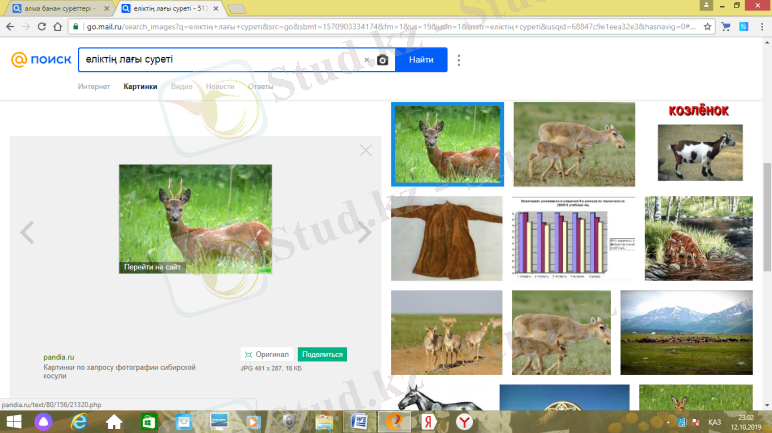
Task: Select the brown shirt thumbnail
Action: pyautogui.click(x=446, y=237)
